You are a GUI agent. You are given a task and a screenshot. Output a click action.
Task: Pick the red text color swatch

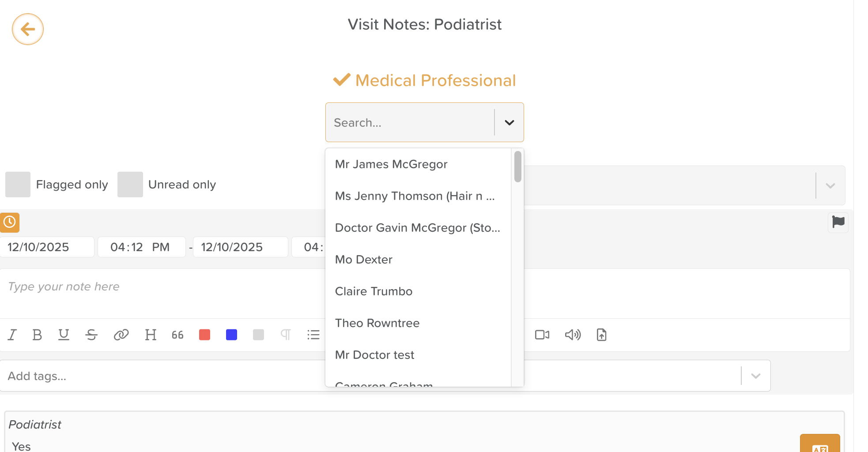pyautogui.click(x=204, y=335)
